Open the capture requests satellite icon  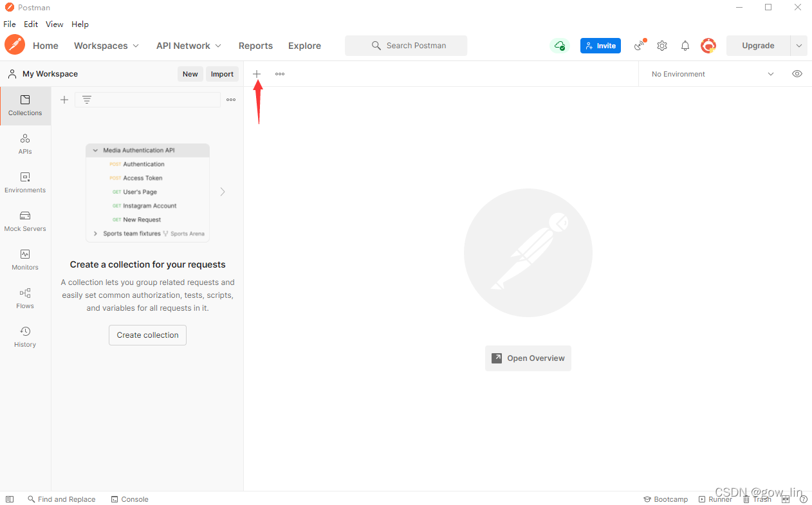(x=640, y=45)
